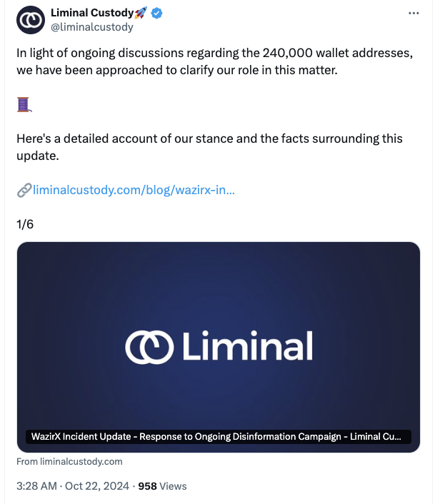The height and width of the screenshot is (504, 440).
Task: Click the Liminal interlocking rings logo
Action: (x=149, y=347)
